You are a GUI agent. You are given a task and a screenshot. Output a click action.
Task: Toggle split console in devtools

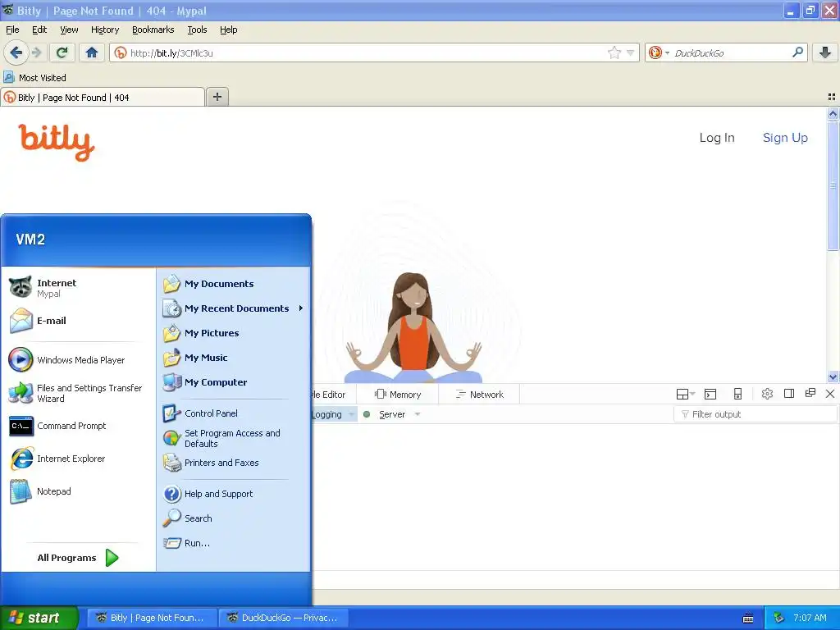coord(710,395)
